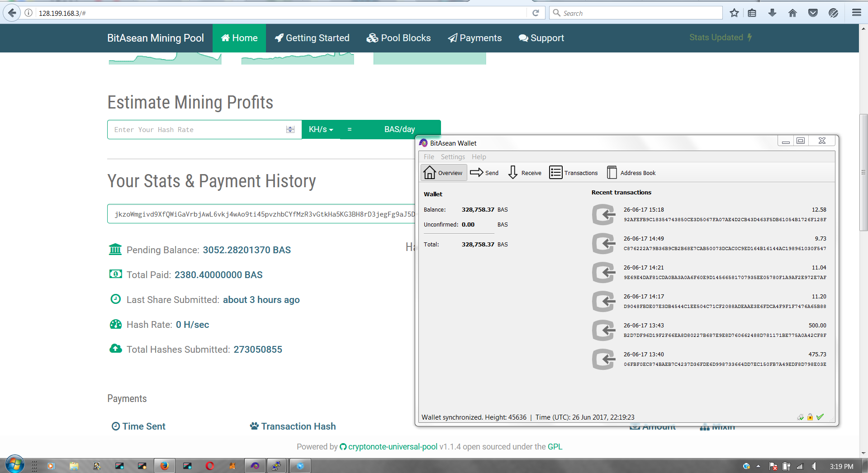Open the Send tab in wallet
Viewport: 868px width, 473px height.
(484, 173)
